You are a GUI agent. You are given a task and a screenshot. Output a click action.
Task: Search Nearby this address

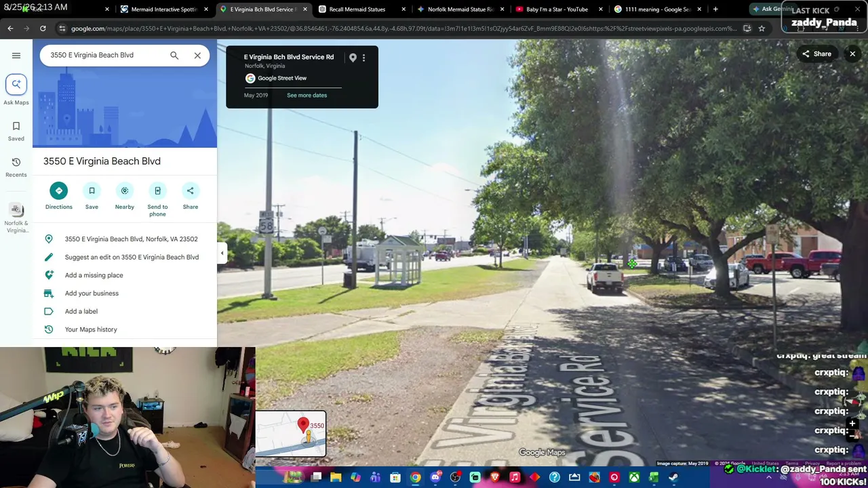coord(125,196)
